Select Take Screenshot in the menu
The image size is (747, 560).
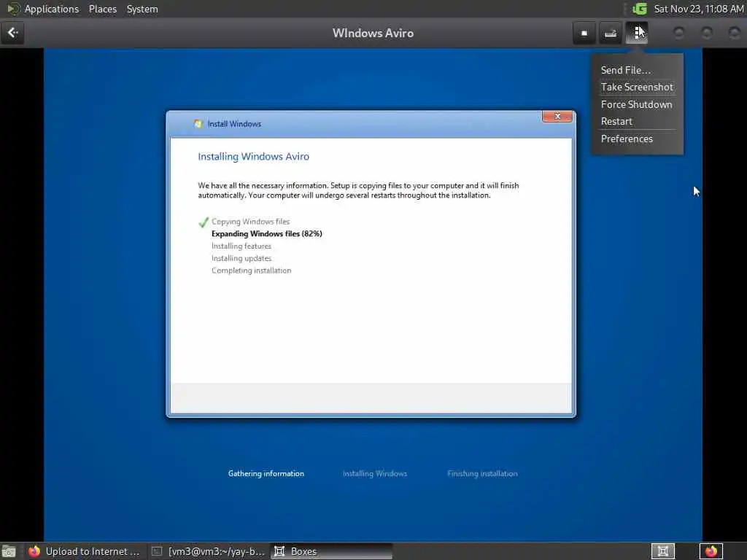[x=638, y=87]
